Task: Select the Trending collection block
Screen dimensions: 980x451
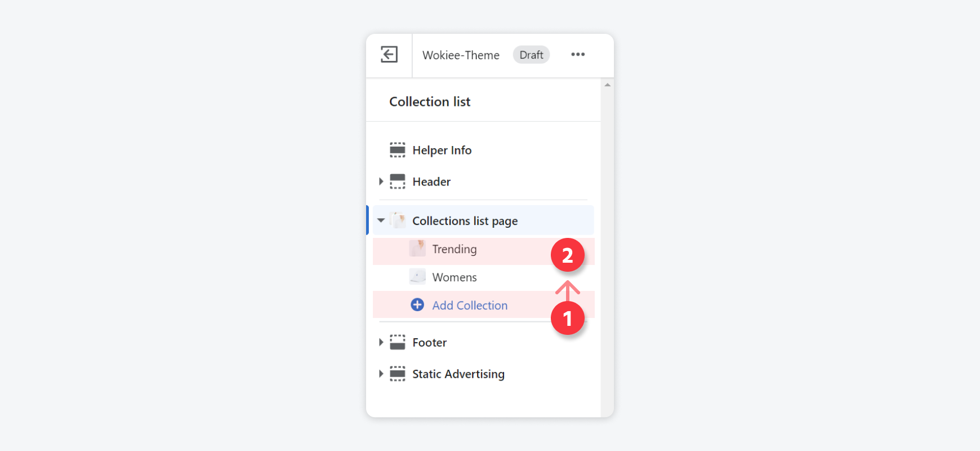Action: pyautogui.click(x=483, y=249)
